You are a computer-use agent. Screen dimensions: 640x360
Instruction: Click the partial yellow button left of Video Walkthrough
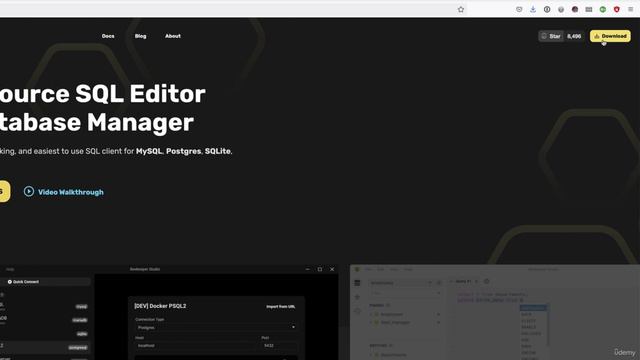coord(4,191)
